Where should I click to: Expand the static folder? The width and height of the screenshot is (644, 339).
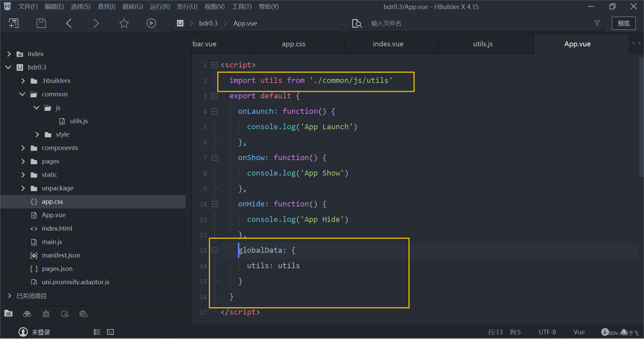(x=23, y=175)
